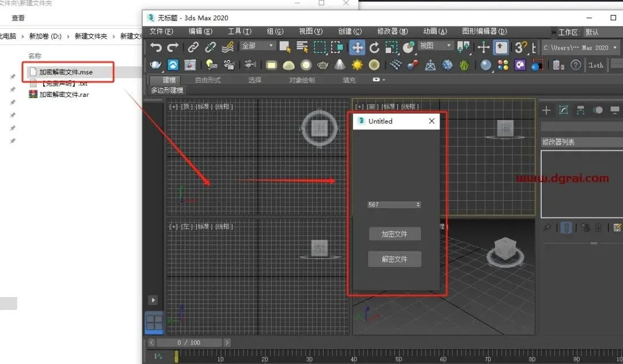Click the four colored spheres icon

[503, 65]
